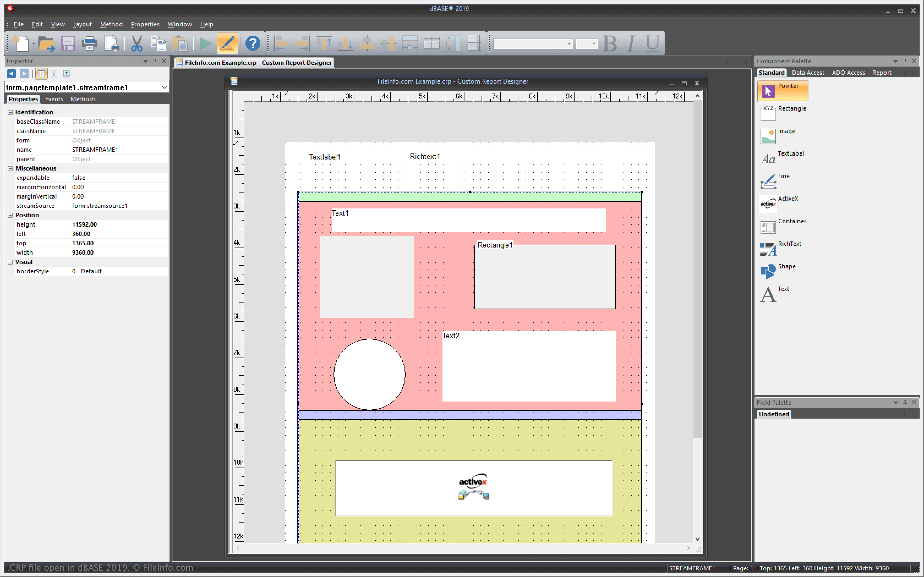This screenshot has width=924, height=577.
Task: Click the Align Top toolbar icon
Action: point(324,43)
